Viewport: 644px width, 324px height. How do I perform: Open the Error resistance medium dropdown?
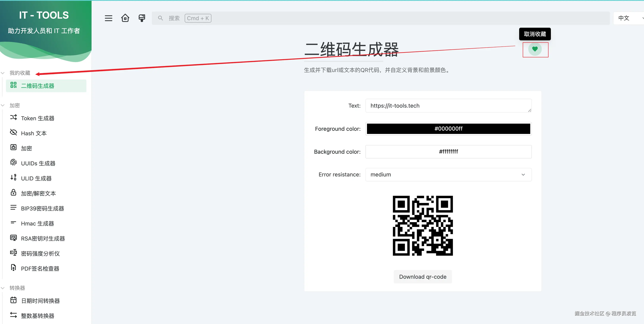pyautogui.click(x=448, y=175)
